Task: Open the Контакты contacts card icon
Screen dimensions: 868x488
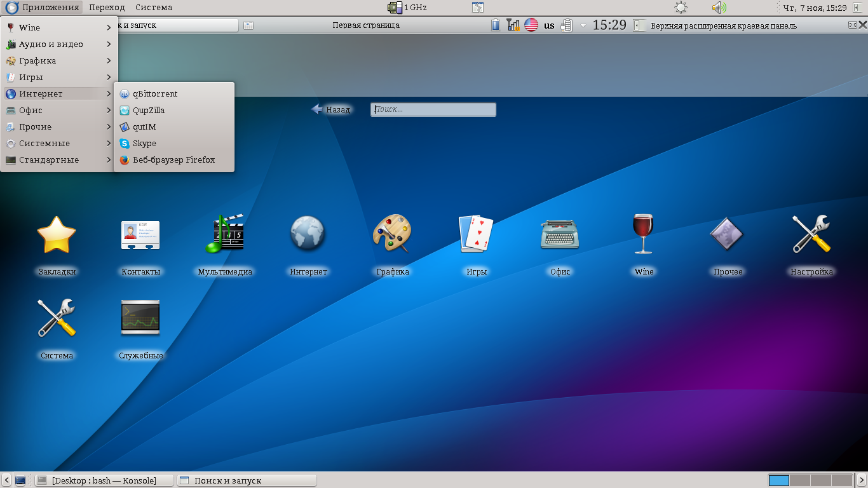Action: tap(140, 234)
